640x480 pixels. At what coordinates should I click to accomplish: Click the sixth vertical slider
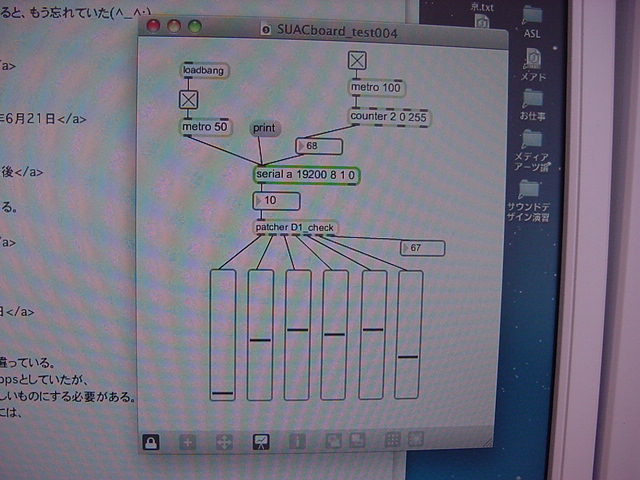coord(409,334)
